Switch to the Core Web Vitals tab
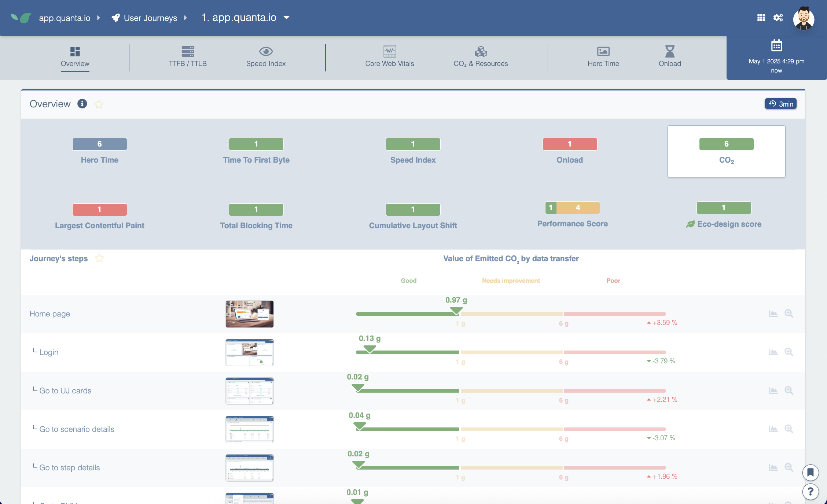The width and height of the screenshot is (827, 504). [x=389, y=56]
